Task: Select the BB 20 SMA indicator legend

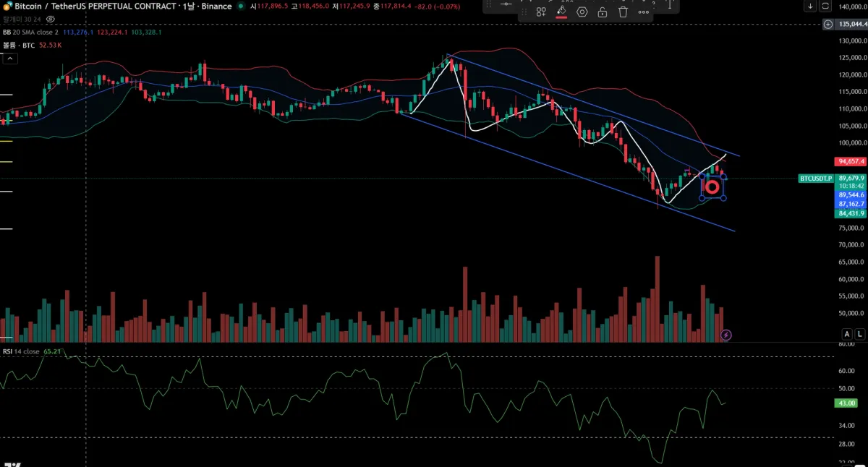Action: pos(31,33)
